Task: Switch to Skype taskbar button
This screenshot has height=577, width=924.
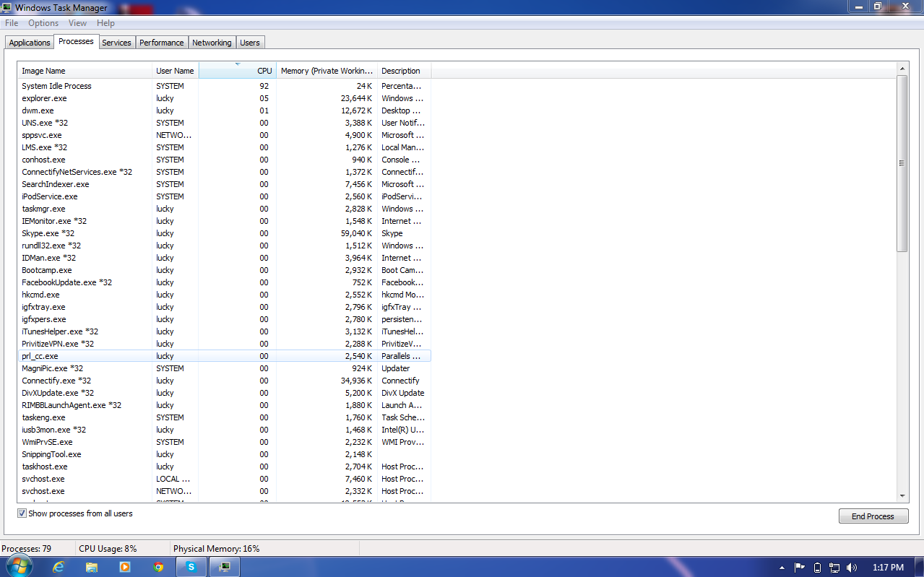Action: (x=191, y=567)
